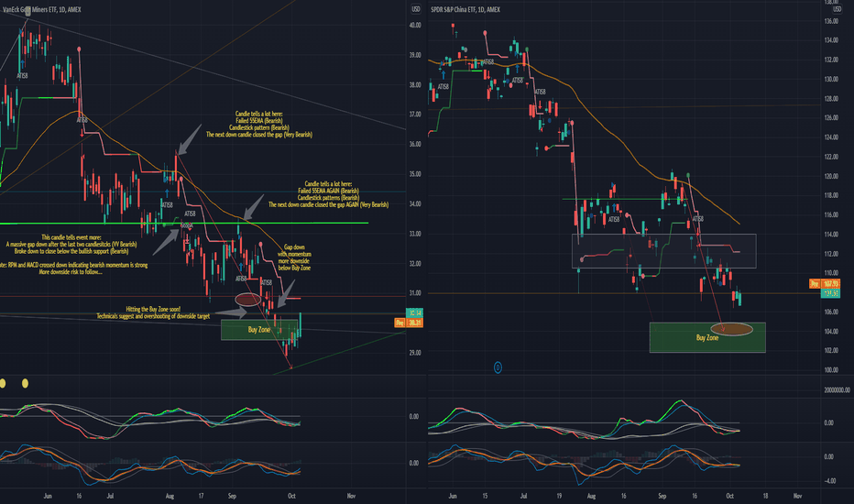The image size is (854, 504).
Task: Click the 'Nov' label on Gold Miners time axis
Action: tap(351, 496)
